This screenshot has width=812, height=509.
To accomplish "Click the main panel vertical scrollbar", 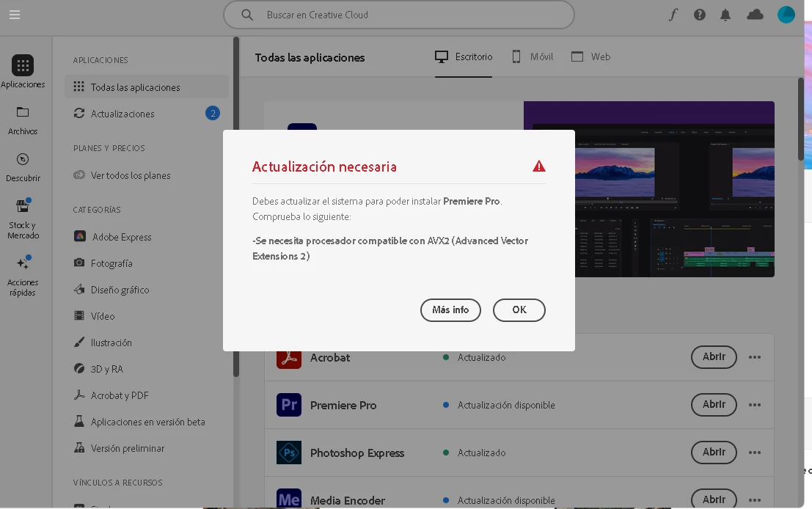I will click(x=800, y=119).
